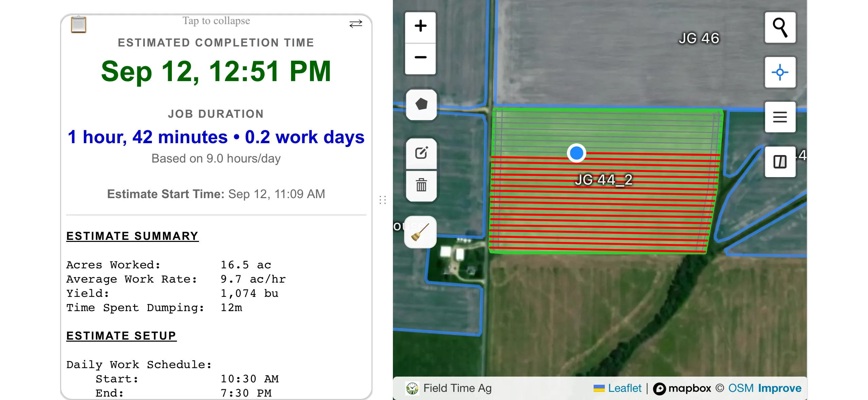Zoom out of the map
This screenshot has width=868, height=400.
pos(420,58)
